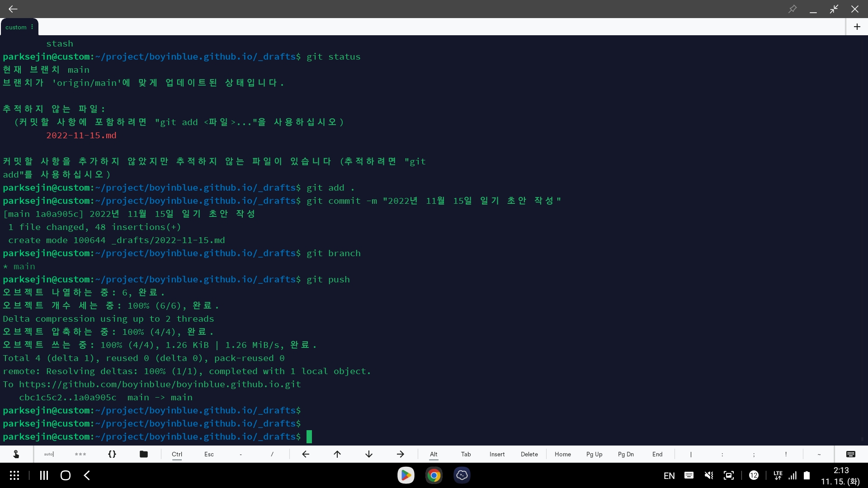This screenshot has width=868, height=488.
Task: Tap the Delete key button
Action: [x=529, y=454]
